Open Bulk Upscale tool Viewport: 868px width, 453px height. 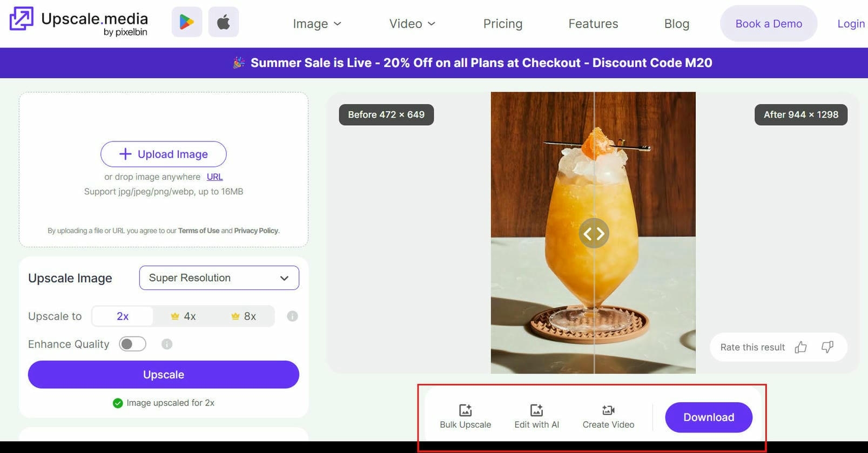pos(466,416)
